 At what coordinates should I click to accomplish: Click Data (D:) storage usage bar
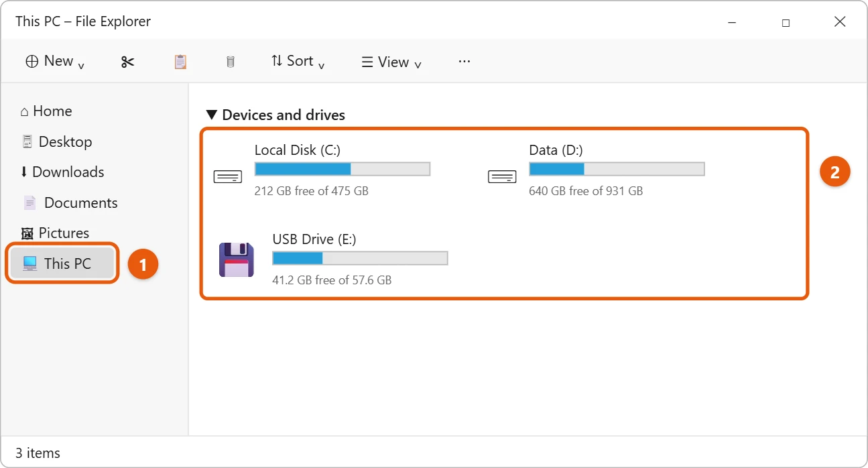click(617, 169)
